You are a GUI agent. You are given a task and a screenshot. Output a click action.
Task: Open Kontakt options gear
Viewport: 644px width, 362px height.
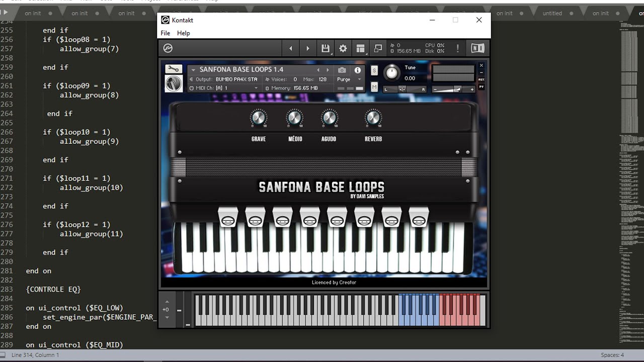[343, 48]
